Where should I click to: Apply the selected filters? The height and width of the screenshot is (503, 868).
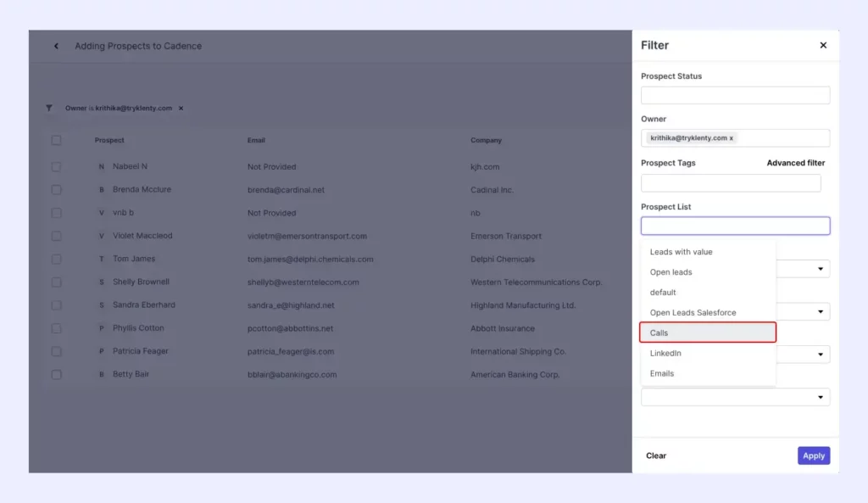[814, 455]
